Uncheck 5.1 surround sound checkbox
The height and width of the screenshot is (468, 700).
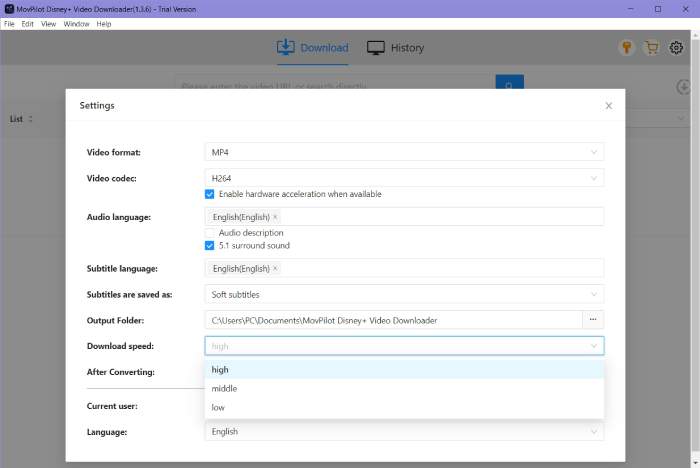coord(209,246)
